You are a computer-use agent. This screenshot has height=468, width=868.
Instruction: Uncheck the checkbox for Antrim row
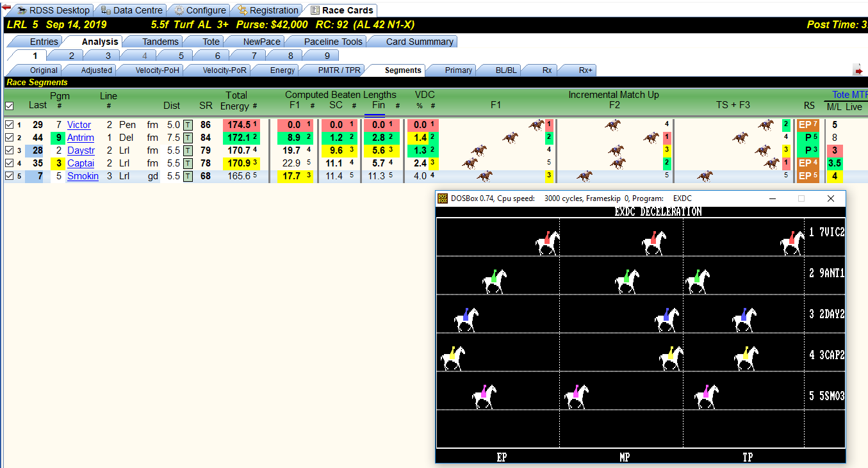(9, 138)
